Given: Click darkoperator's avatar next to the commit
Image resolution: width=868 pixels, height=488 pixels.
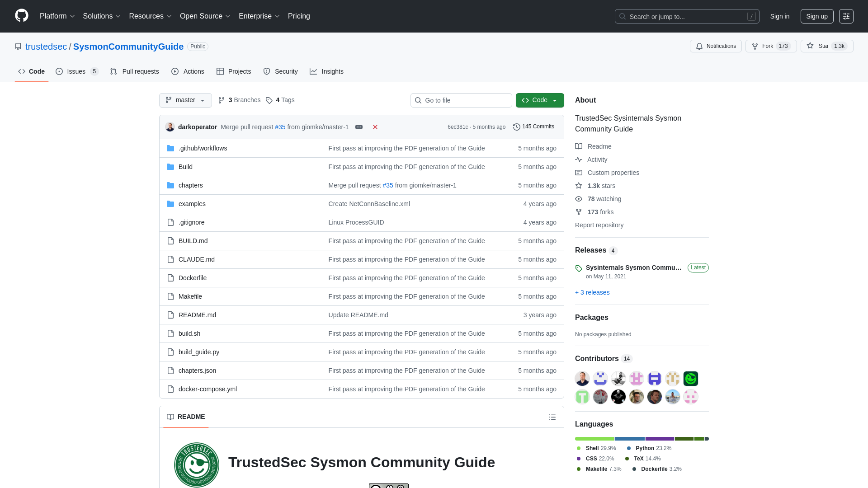Looking at the screenshot, I should tap(170, 127).
